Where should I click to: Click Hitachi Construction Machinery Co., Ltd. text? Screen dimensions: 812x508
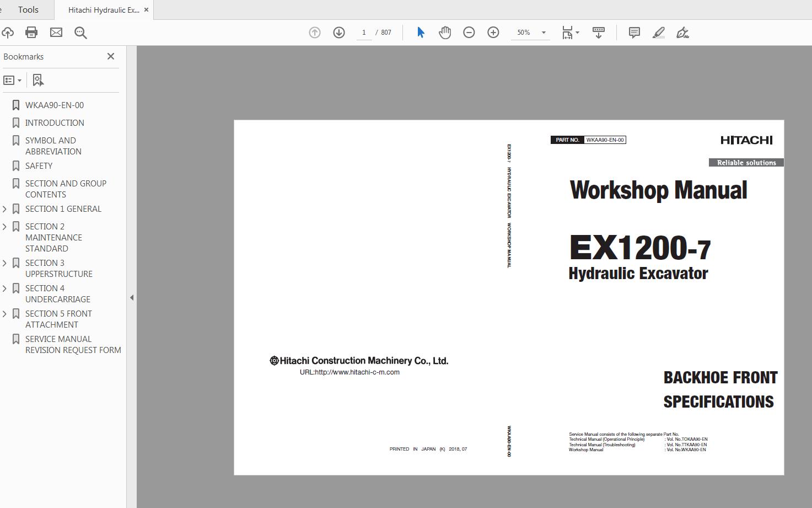coord(359,361)
